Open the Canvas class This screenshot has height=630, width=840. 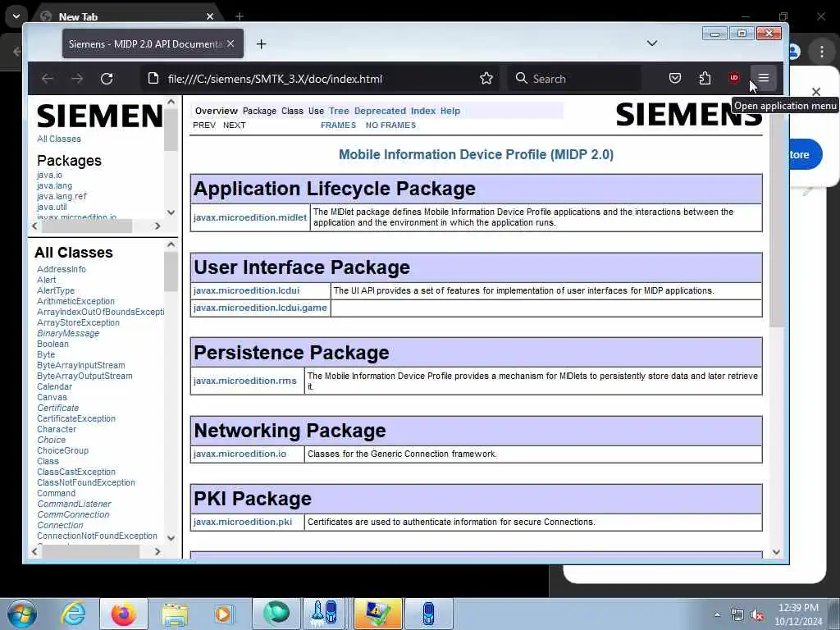[x=52, y=397]
